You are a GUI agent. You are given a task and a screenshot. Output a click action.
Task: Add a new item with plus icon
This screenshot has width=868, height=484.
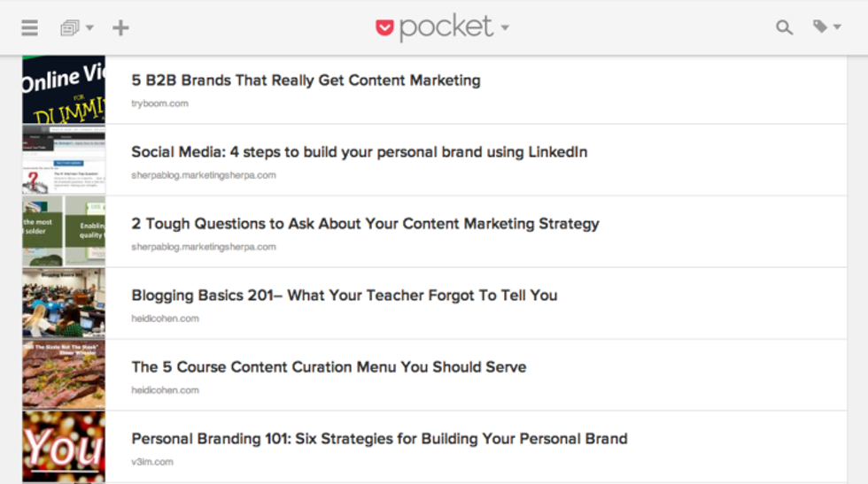click(x=120, y=27)
